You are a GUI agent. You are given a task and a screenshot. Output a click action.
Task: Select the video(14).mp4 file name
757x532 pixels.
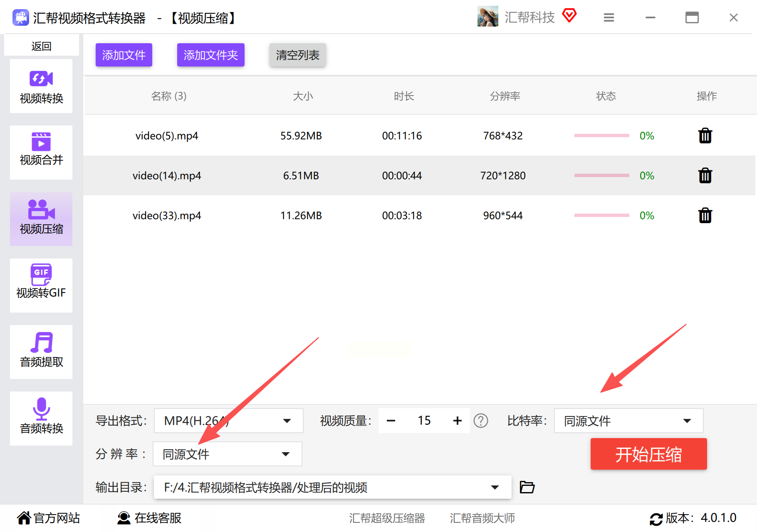167,176
